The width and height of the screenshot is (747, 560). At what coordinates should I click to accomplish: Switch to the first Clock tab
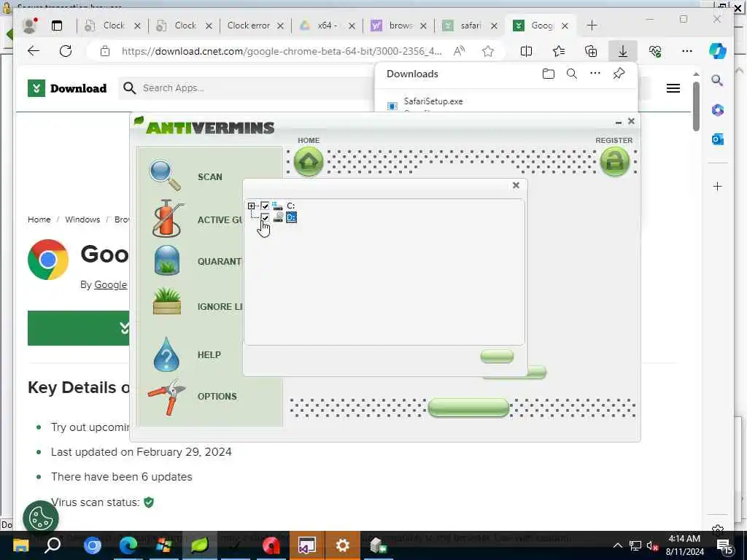(x=112, y=26)
